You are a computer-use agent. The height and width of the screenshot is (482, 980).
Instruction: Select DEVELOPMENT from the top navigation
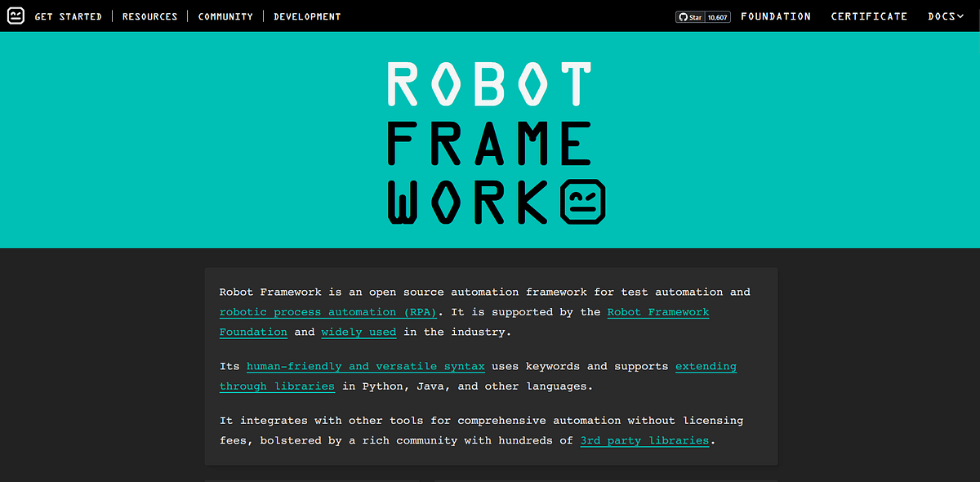pyautogui.click(x=306, y=16)
